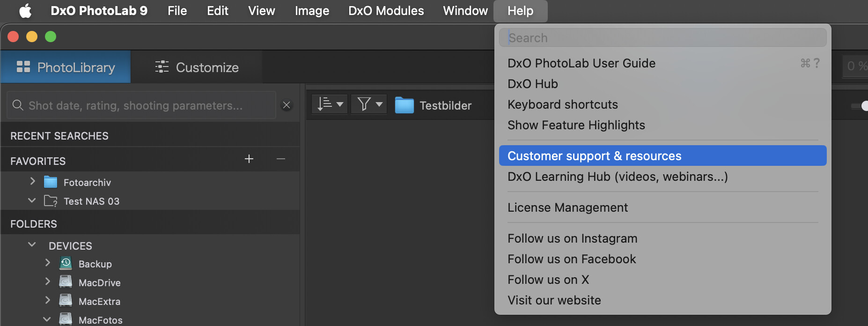This screenshot has height=326, width=868.
Task: Open the DxO PhotoLab 9 application menu
Action: coord(99,11)
